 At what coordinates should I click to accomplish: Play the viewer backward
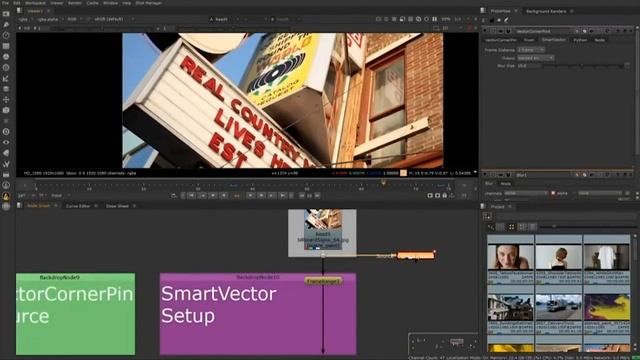pos(223,196)
